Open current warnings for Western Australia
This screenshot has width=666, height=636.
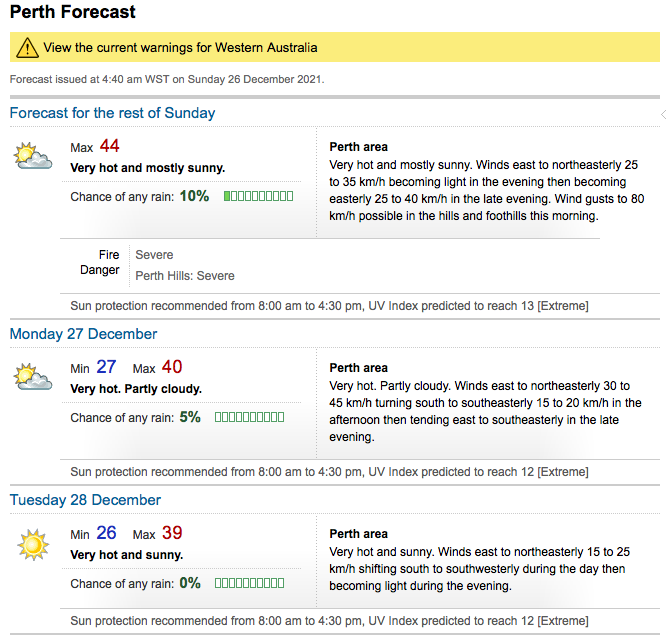pyautogui.click(x=180, y=47)
